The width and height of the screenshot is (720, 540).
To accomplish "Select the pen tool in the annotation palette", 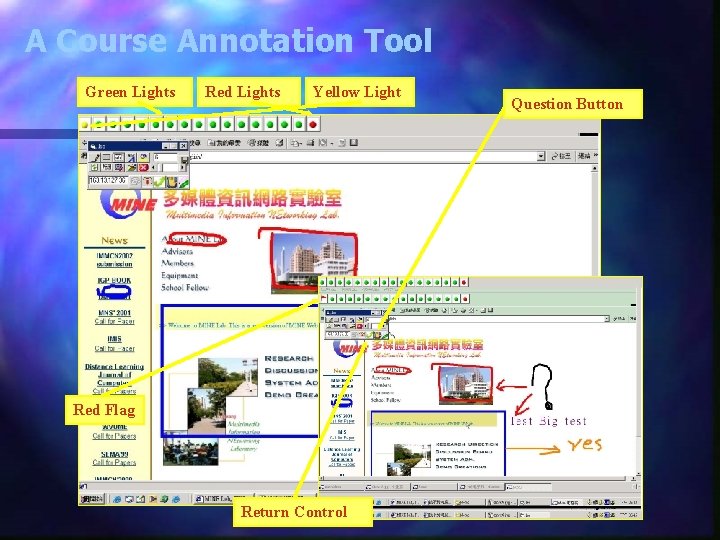I will pyautogui.click(x=96, y=158).
